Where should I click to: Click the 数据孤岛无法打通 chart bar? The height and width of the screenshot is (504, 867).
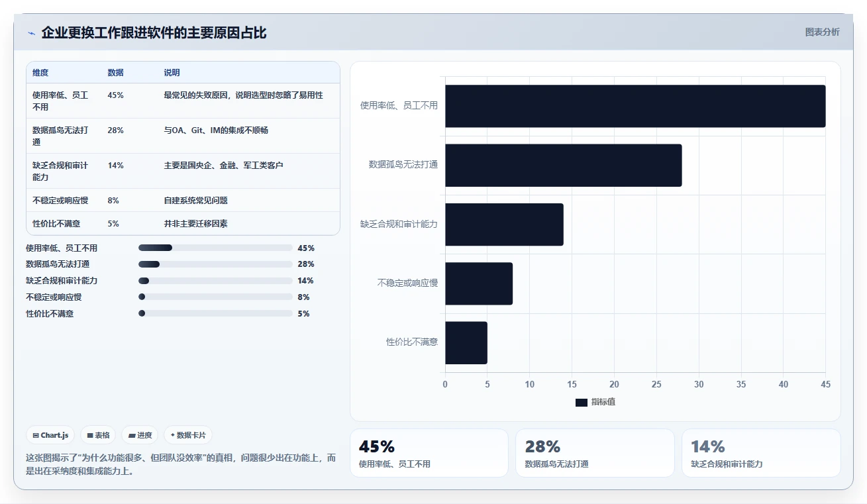[563, 165]
